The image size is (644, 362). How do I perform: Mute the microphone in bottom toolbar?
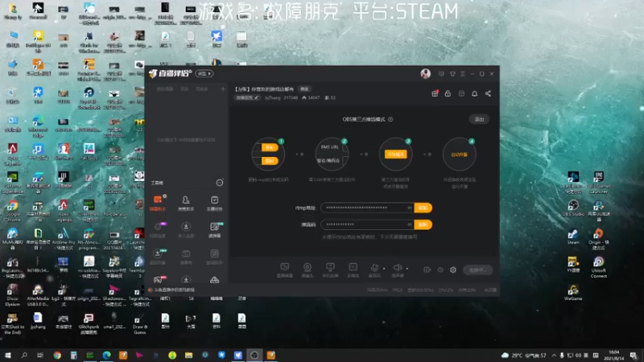(374, 268)
